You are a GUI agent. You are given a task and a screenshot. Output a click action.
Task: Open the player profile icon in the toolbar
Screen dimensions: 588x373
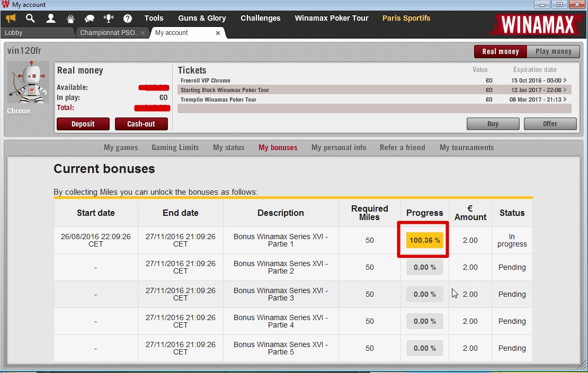tap(50, 17)
